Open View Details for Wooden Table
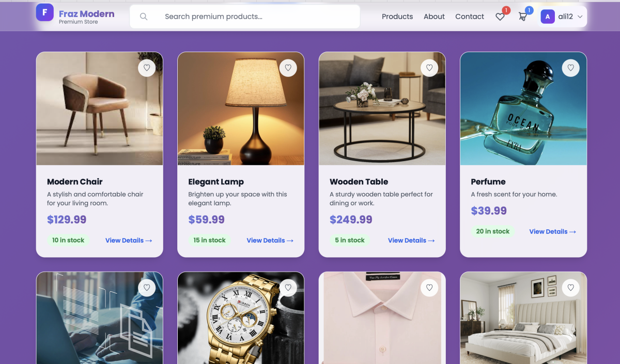Viewport: 620px width, 364px height. (x=411, y=240)
